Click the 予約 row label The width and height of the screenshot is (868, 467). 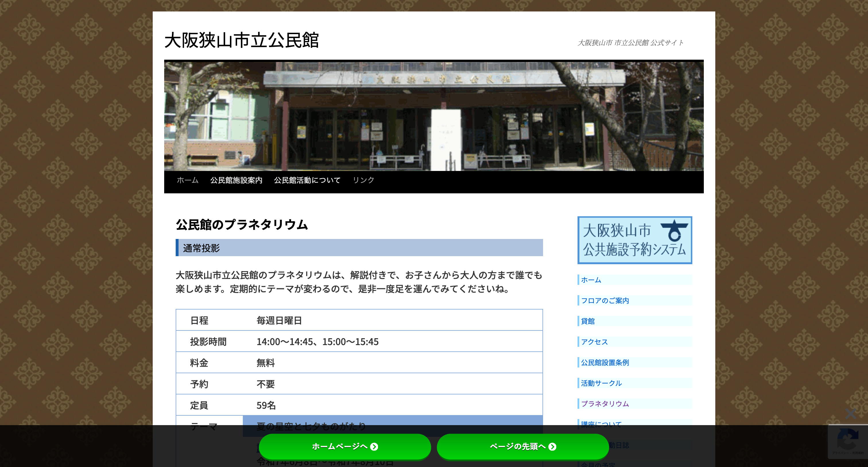(x=199, y=384)
